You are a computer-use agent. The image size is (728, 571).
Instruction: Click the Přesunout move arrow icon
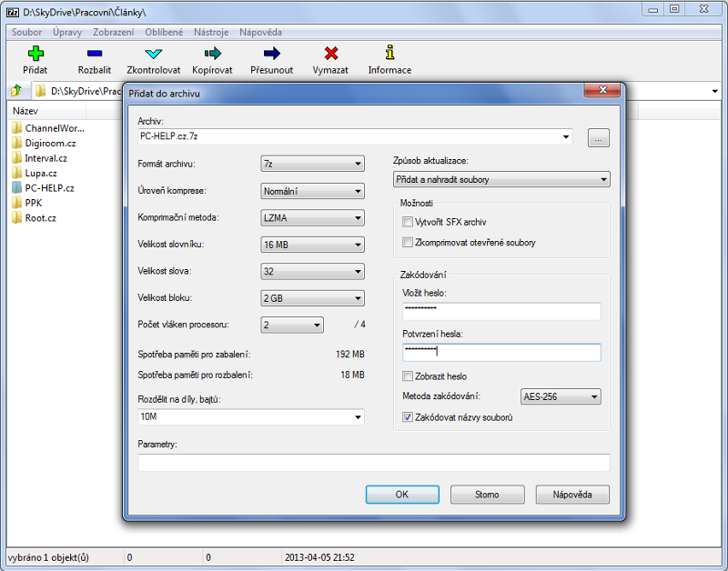tap(271, 55)
